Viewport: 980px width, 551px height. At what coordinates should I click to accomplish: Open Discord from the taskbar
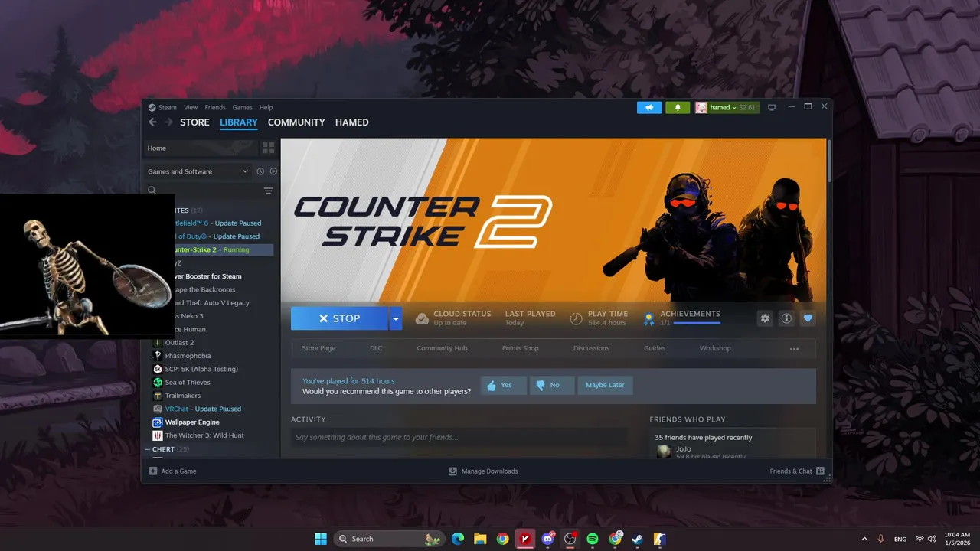click(x=547, y=539)
